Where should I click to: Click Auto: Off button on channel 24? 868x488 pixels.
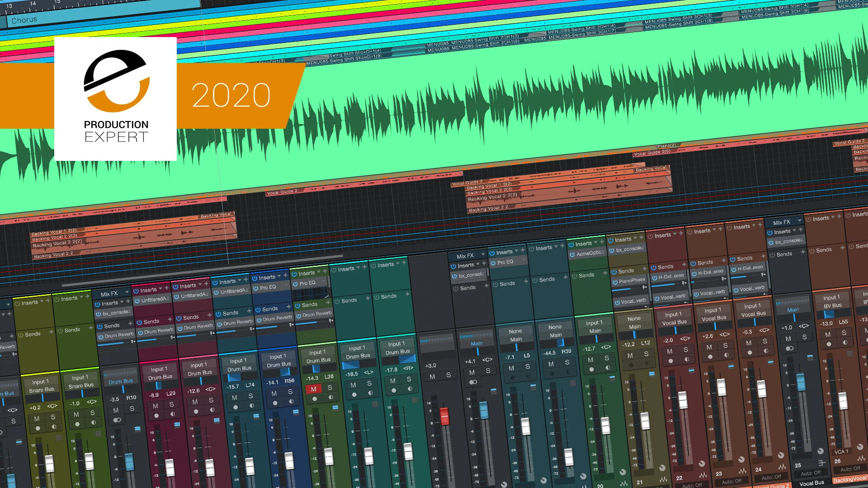(771, 477)
